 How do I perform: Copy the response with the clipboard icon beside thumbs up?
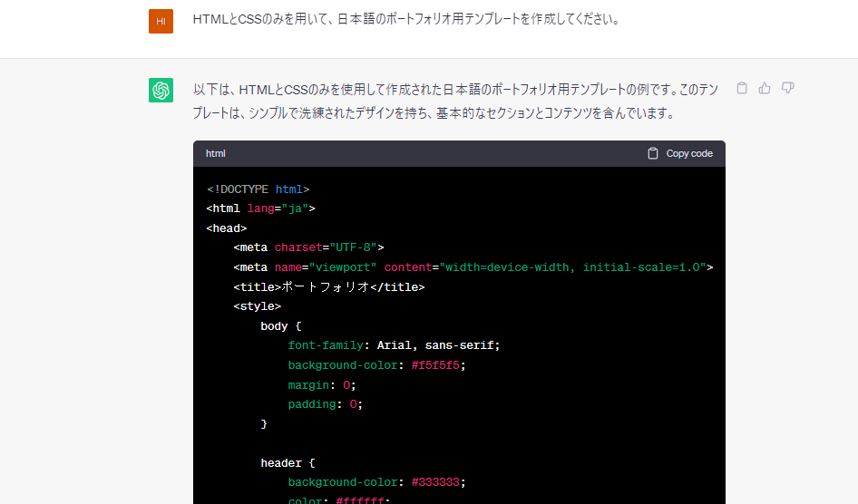[742, 88]
